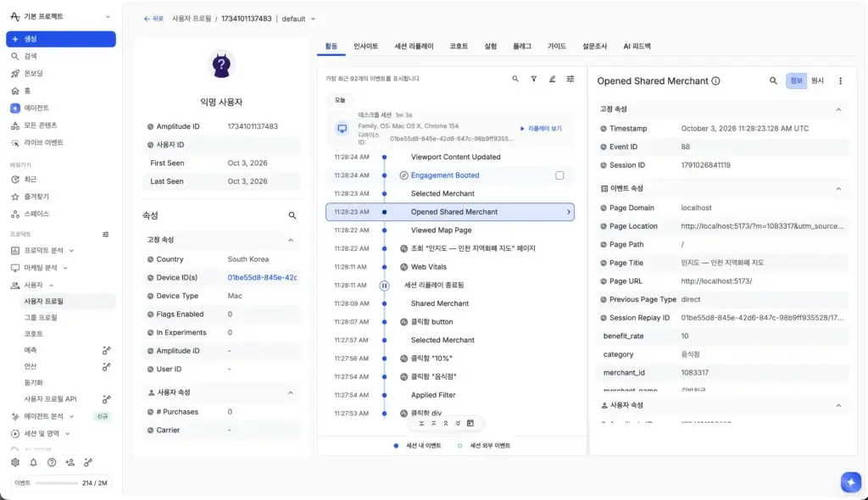Click the product list customize icon in sidebar
This screenshot has width=868, height=500.
pyautogui.click(x=105, y=234)
